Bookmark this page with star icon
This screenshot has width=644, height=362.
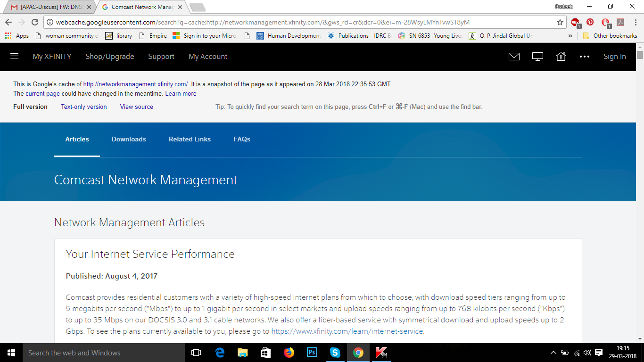pyautogui.click(x=560, y=22)
